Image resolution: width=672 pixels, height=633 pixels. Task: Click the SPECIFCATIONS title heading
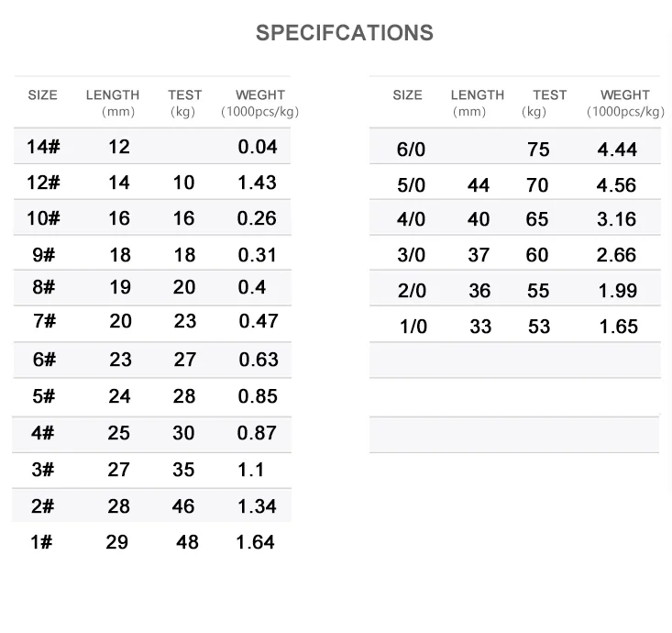(344, 33)
